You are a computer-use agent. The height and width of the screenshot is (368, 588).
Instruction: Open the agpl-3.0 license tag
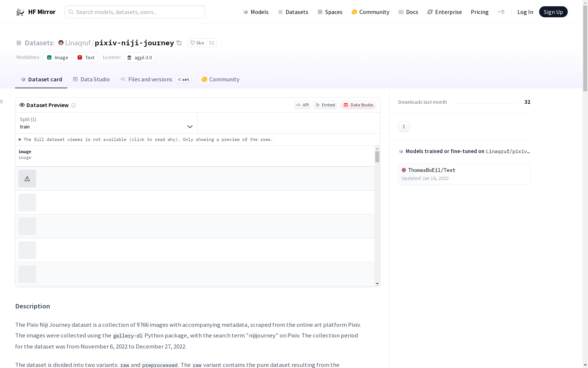pyautogui.click(x=140, y=57)
